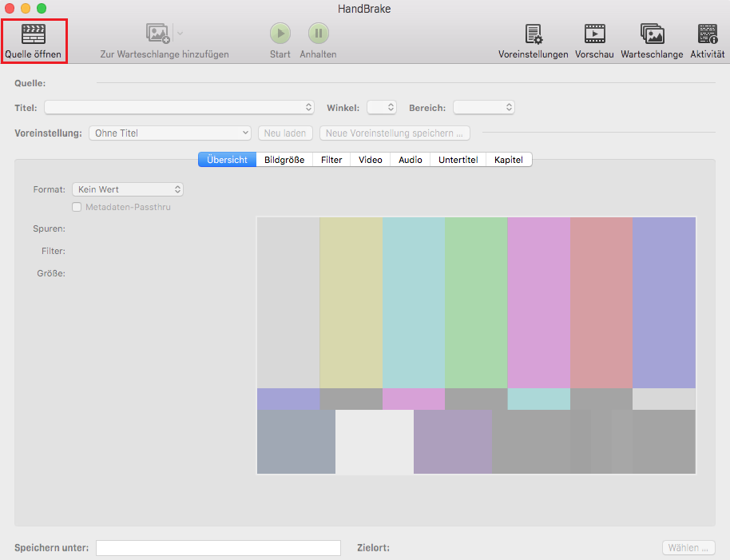Click Neue Voreinstellung speichern button
Viewport: 730px width, 560px height.
coord(395,133)
